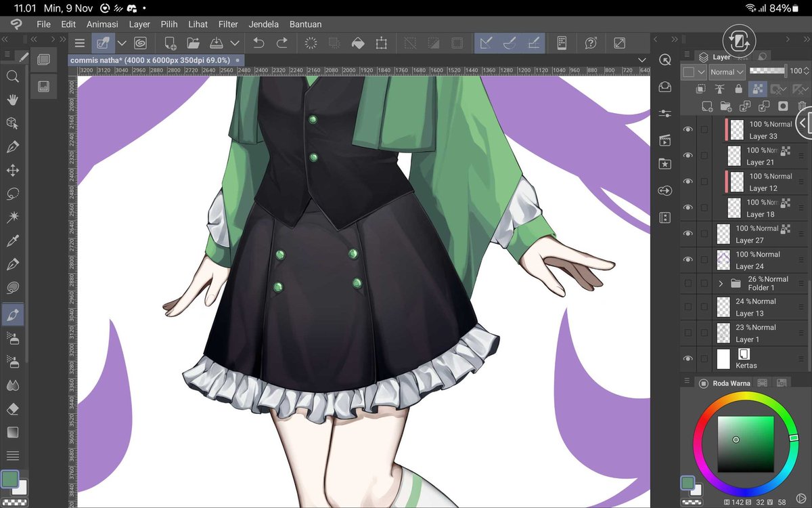
Task: Click the layer opacity slider
Action: point(767,70)
